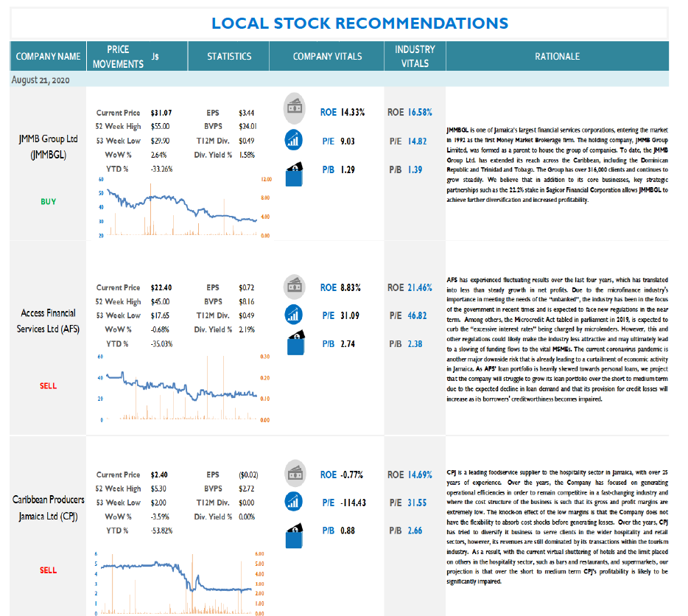
Task: Click the P/B wallet icon in JMMB row
Action: (295, 175)
